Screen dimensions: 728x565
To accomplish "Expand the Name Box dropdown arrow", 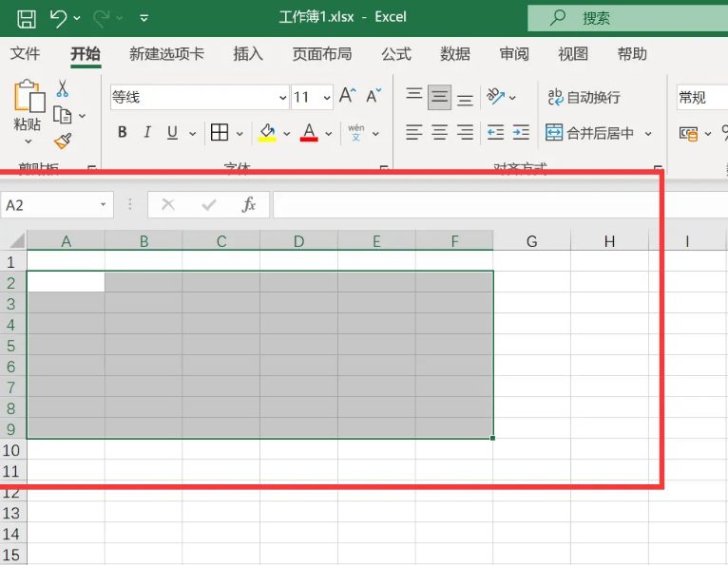I will pyautogui.click(x=104, y=204).
